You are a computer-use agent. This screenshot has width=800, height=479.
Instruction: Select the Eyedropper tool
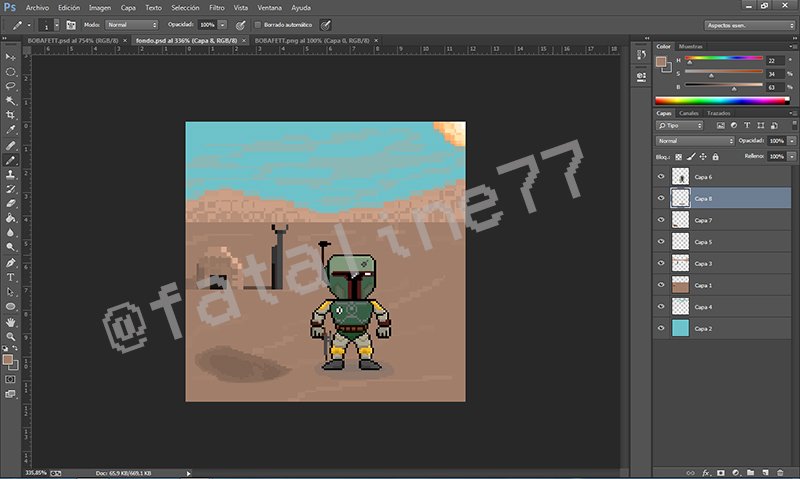pyautogui.click(x=10, y=130)
